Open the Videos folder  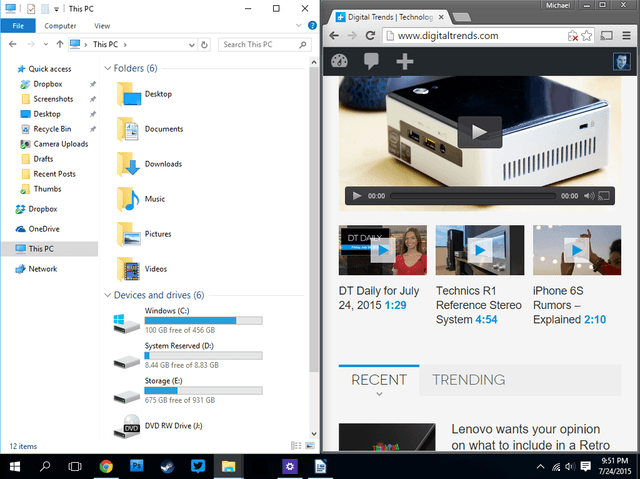pyautogui.click(x=142, y=269)
